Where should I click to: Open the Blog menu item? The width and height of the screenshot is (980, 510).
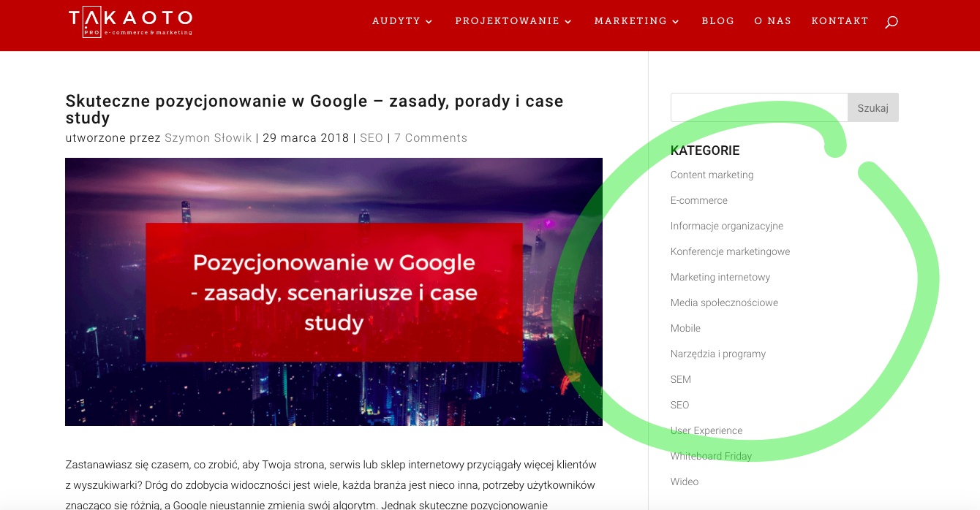pyautogui.click(x=717, y=21)
